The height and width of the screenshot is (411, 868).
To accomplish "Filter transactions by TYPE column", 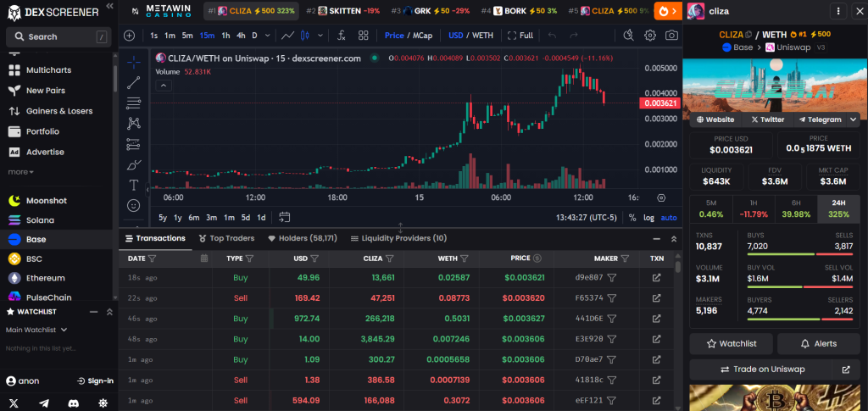I will 250,258.
